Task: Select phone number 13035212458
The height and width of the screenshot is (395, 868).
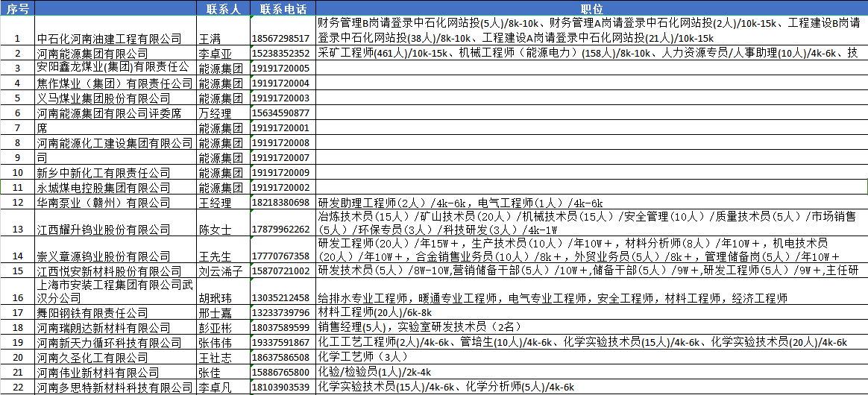Action: [282, 298]
